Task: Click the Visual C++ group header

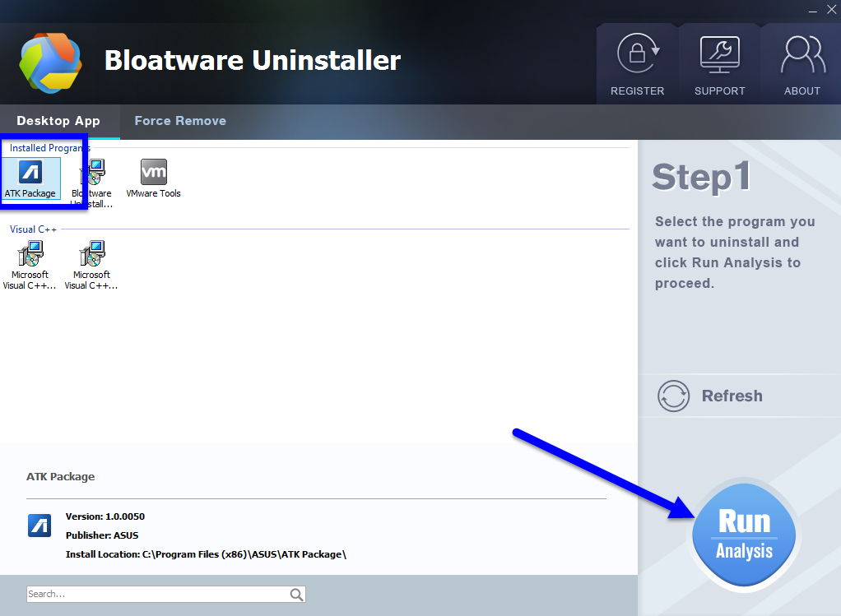Action: (x=33, y=229)
